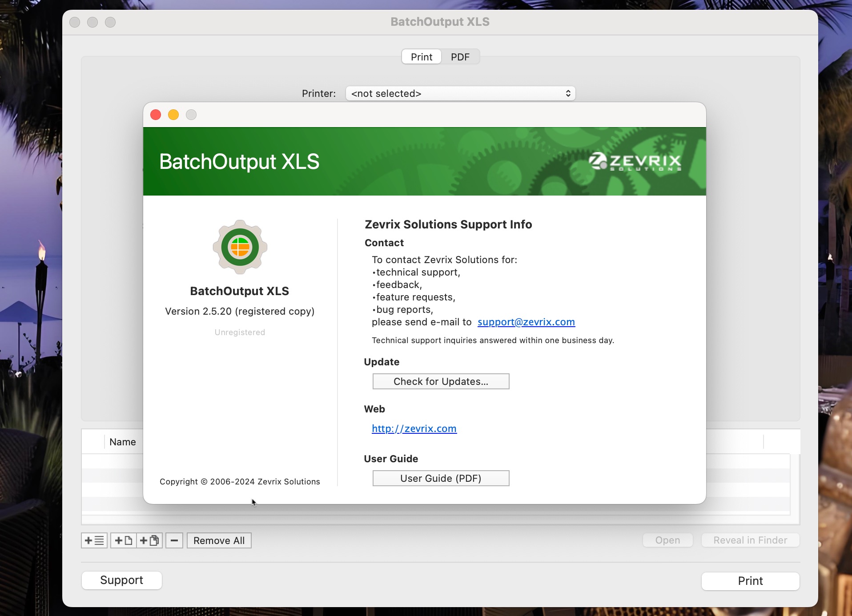The height and width of the screenshot is (616, 852).
Task: Click the Copyright 2006-2024 Zevrix Solutions text
Action: point(240,481)
